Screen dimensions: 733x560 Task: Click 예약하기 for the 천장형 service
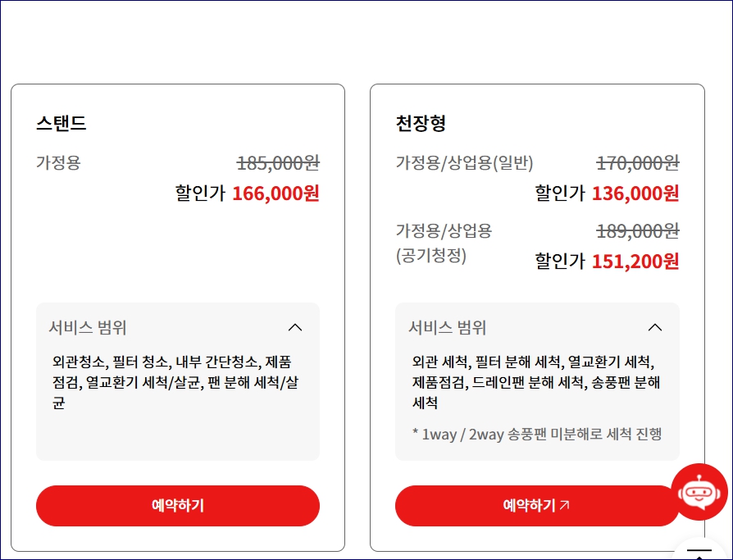538,505
